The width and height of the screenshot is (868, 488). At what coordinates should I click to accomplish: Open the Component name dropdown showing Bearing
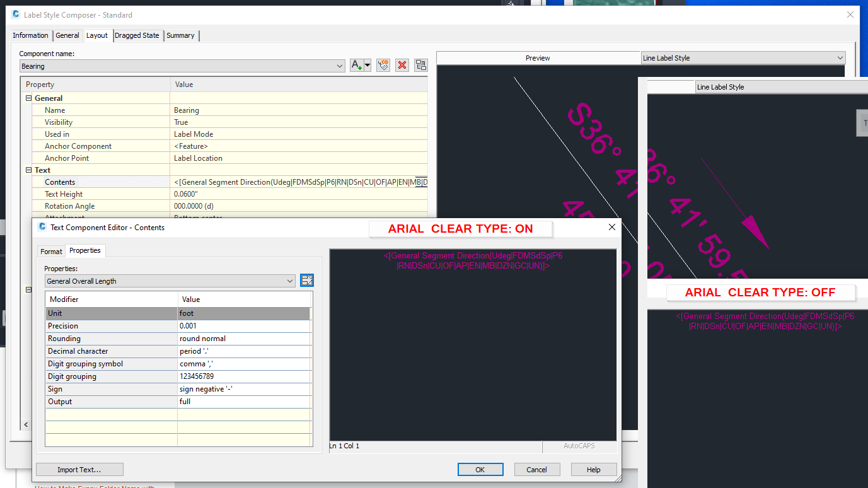[339, 66]
